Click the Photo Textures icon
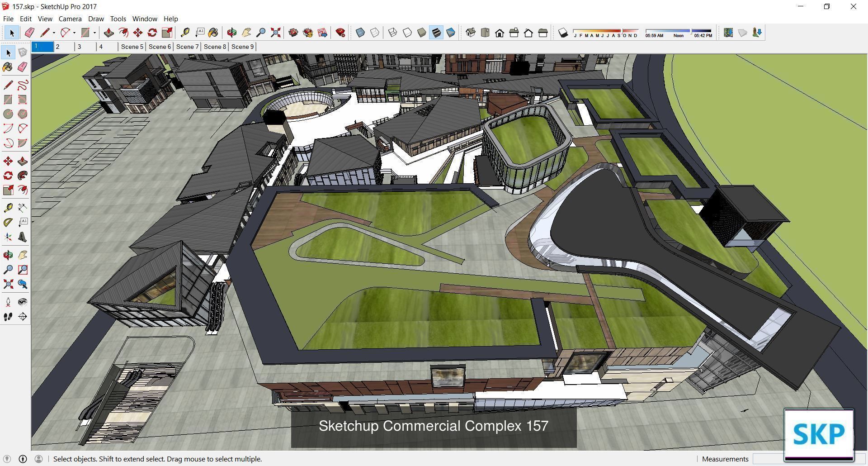Viewport: 868px width, 466px height. pyautogui.click(x=757, y=33)
